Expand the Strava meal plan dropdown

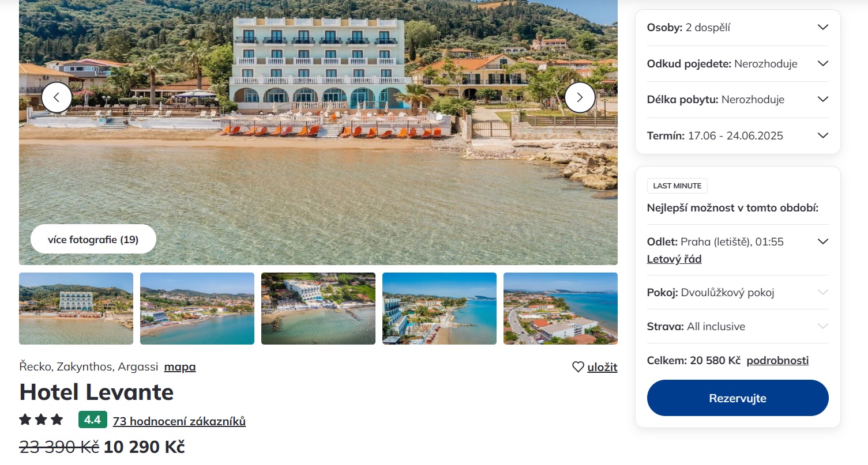tap(822, 326)
